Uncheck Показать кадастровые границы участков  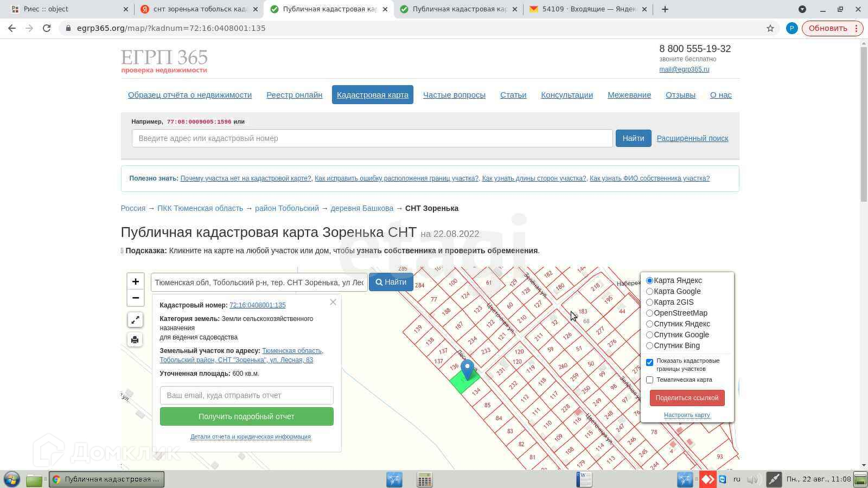649,362
